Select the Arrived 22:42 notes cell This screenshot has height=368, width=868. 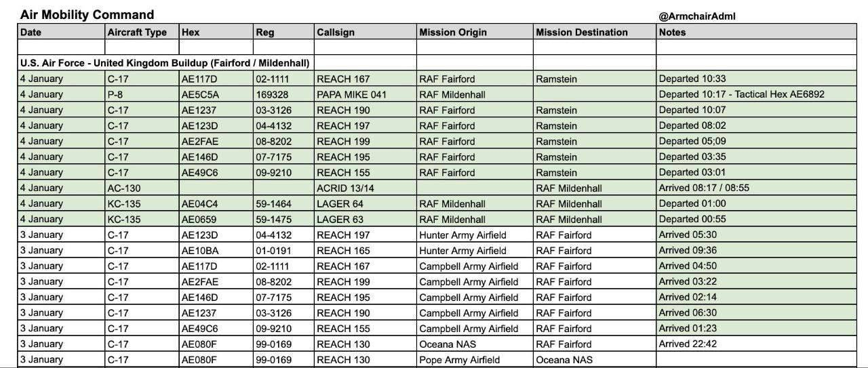point(688,344)
